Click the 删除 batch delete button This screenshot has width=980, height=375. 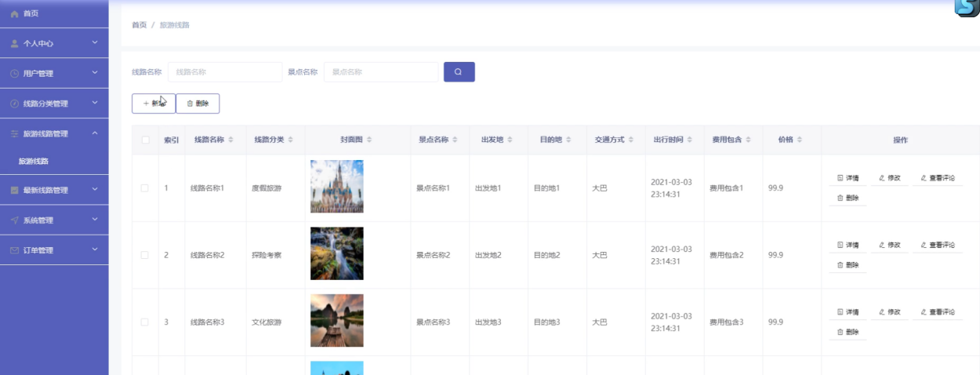(x=198, y=104)
